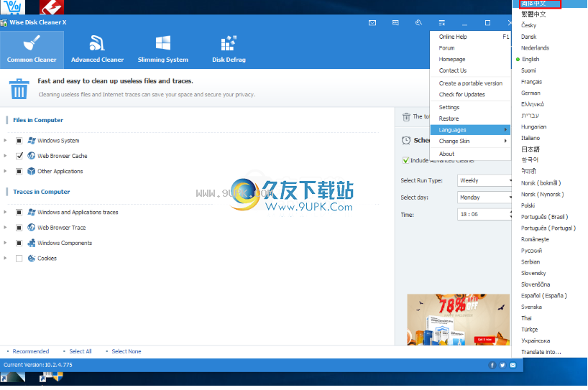The width and height of the screenshot is (588, 390).
Task: Open the Common Cleaner tab
Action: pyautogui.click(x=32, y=50)
